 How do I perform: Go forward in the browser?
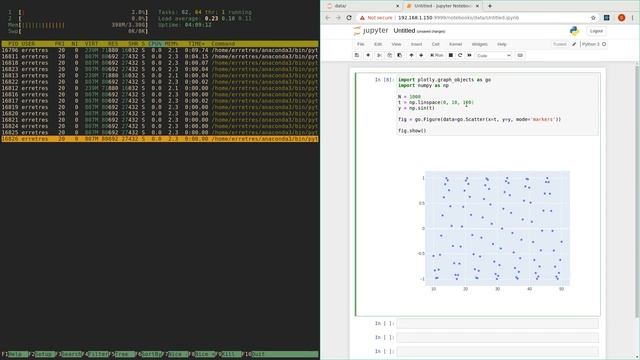(x=338, y=18)
